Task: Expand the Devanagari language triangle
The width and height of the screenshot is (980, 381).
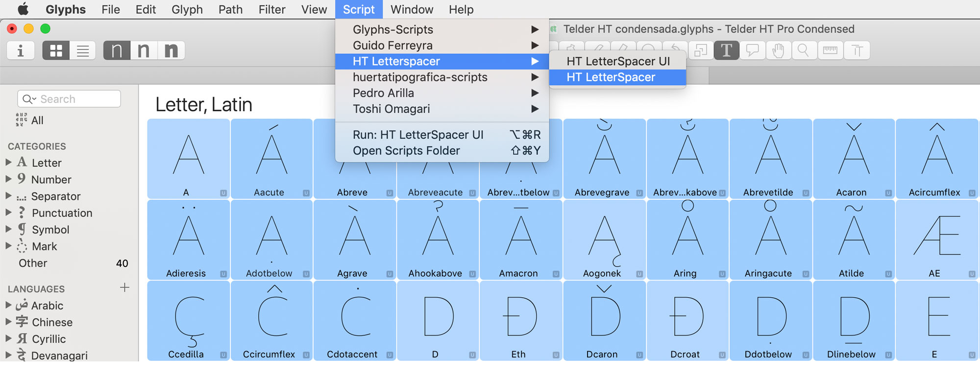Action: click(8, 355)
